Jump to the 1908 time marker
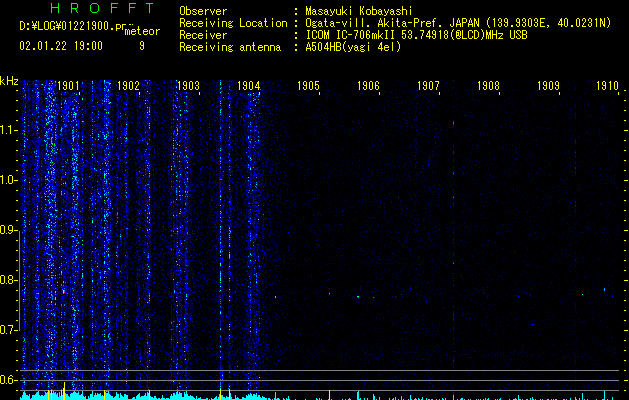629x400 pixels. [488, 85]
